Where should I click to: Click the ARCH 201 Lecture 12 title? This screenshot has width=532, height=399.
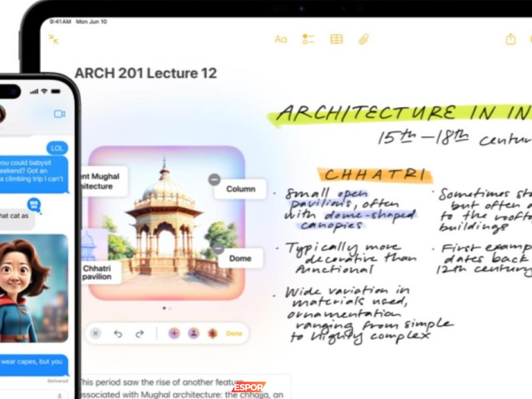coord(145,73)
